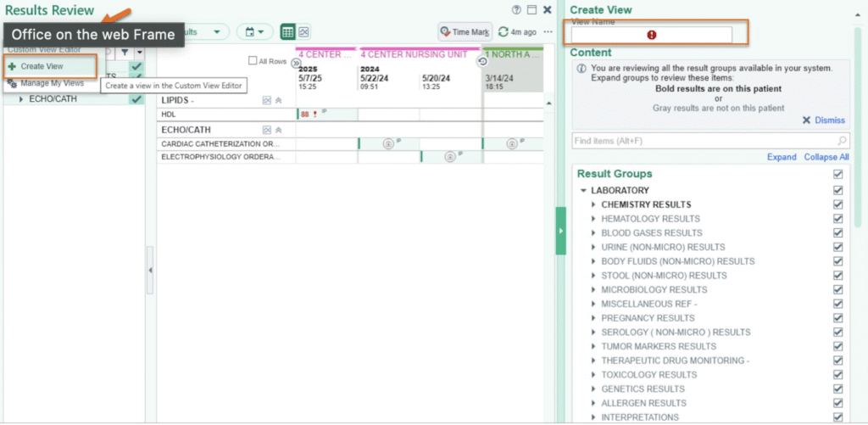Click the filter funnel icon
Viewport: 868px width, 425px height.
pos(125,53)
